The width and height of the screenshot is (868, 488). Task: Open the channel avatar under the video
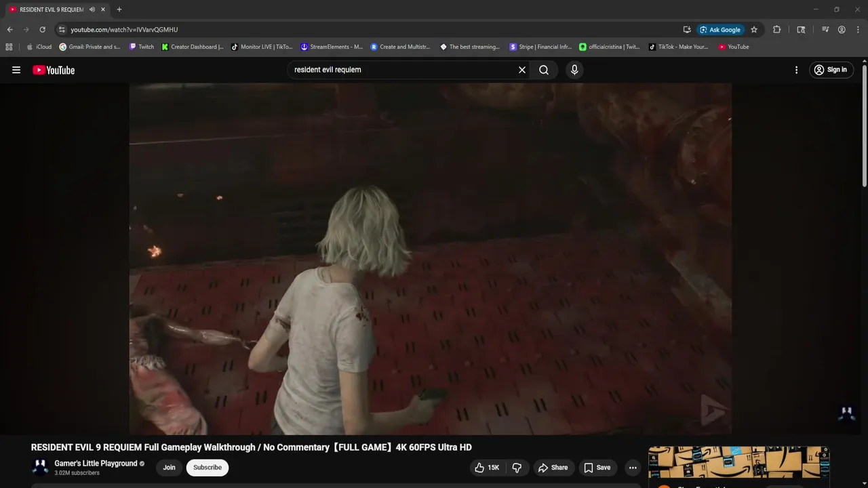tap(41, 467)
